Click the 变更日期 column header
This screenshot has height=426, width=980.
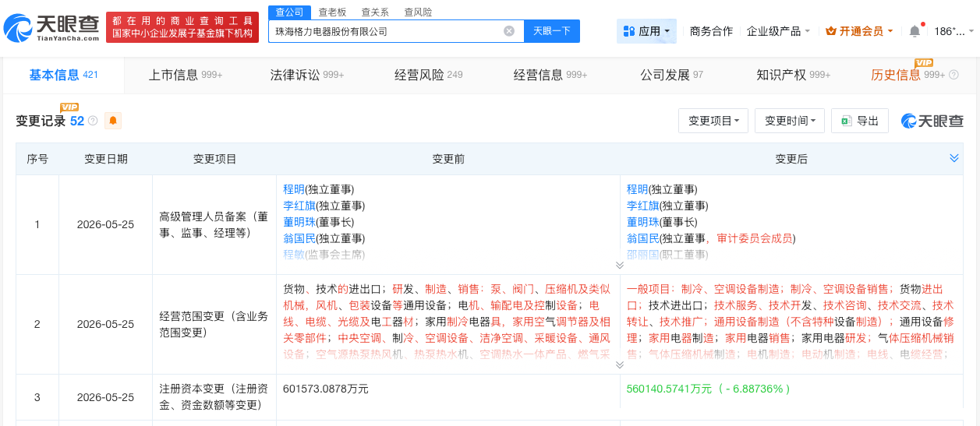pyautogui.click(x=105, y=159)
